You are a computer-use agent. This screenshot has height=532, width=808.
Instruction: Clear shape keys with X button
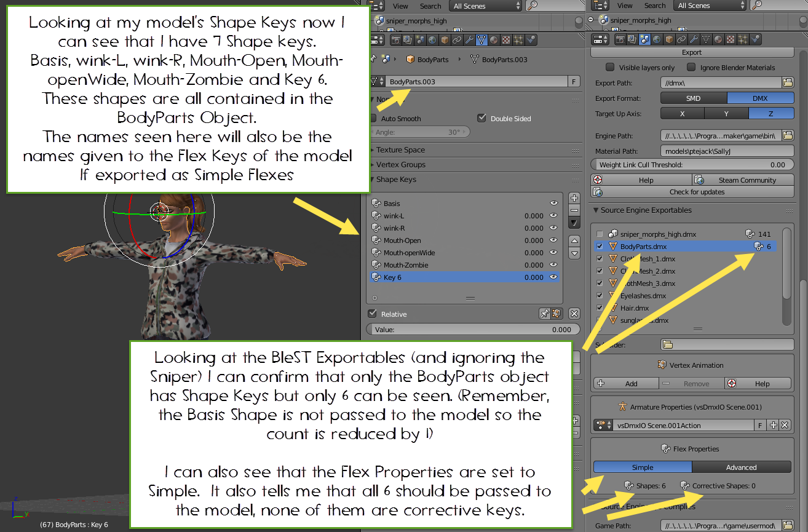pyautogui.click(x=574, y=314)
